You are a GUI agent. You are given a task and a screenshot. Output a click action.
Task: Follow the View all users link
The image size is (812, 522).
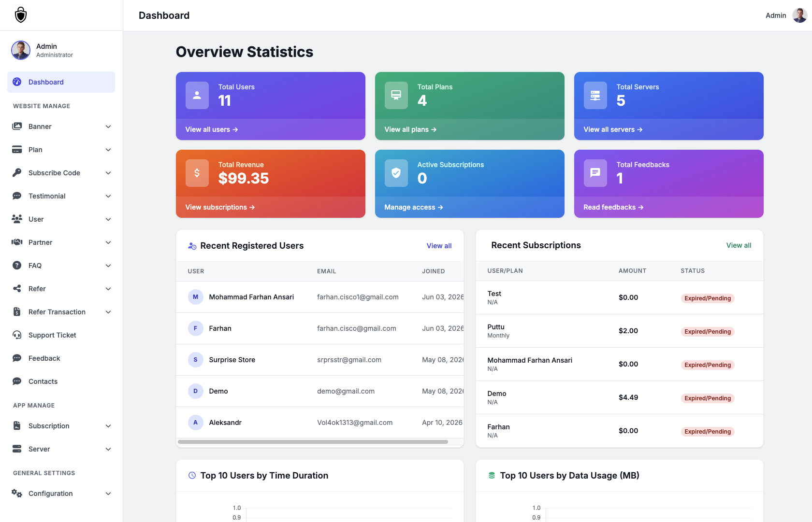(x=212, y=129)
